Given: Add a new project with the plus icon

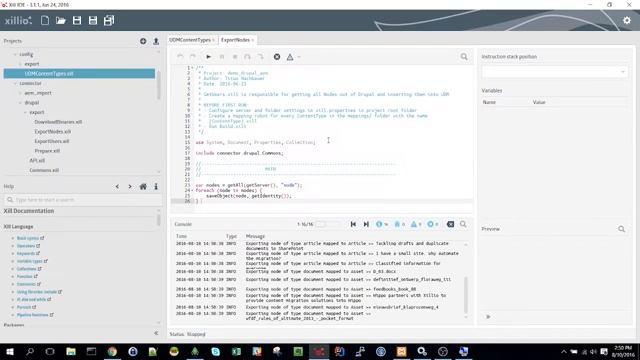Looking at the screenshot, I should [143, 41].
